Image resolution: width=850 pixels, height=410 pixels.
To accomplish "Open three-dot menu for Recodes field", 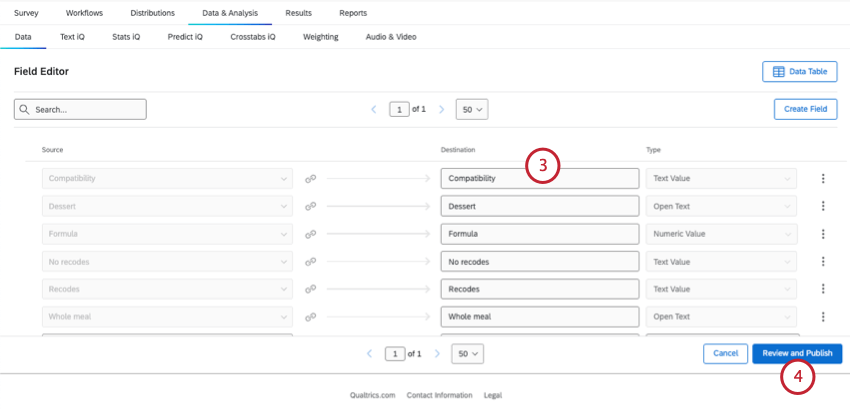I will [x=823, y=289].
